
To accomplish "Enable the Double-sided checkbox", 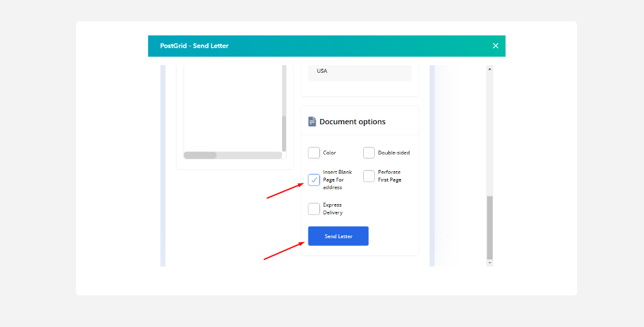I will click(369, 153).
